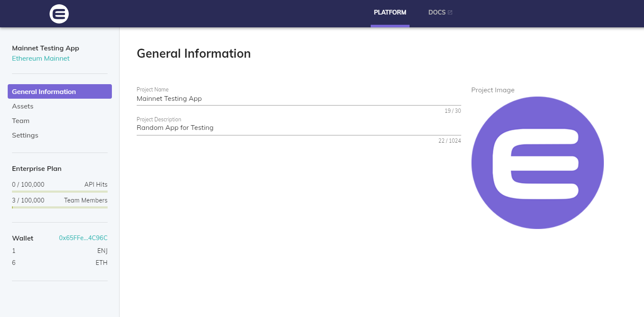This screenshot has width=644, height=317.
Task: Click the ENJ balance label
Action: point(102,251)
